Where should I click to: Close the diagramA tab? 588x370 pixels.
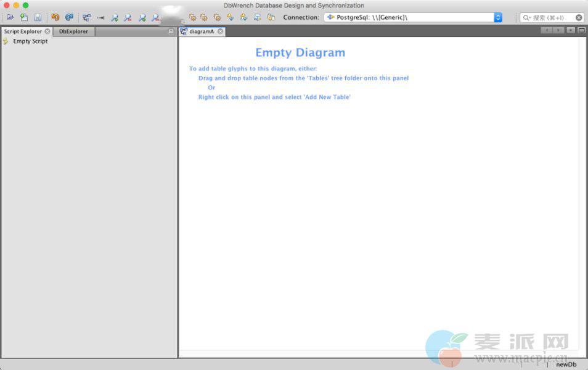coord(221,31)
